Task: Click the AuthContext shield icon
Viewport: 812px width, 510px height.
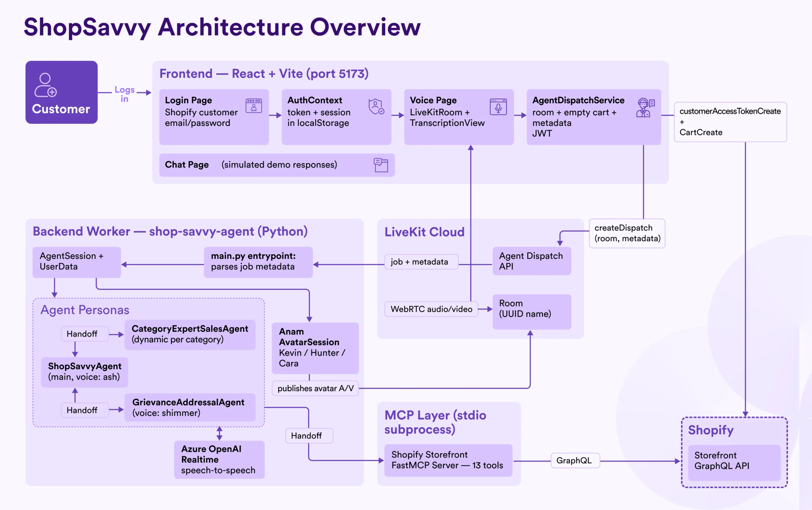Action: pyautogui.click(x=376, y=107)
